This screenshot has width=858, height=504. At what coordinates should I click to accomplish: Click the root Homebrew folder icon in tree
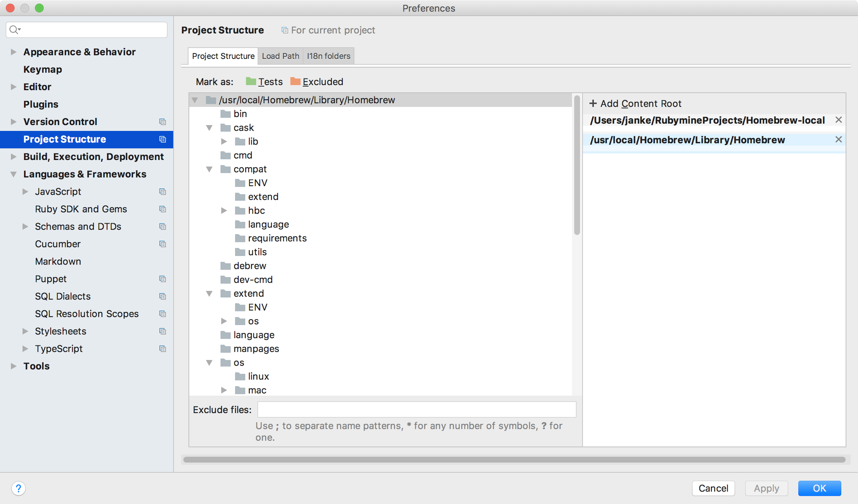tap(211, 100)
